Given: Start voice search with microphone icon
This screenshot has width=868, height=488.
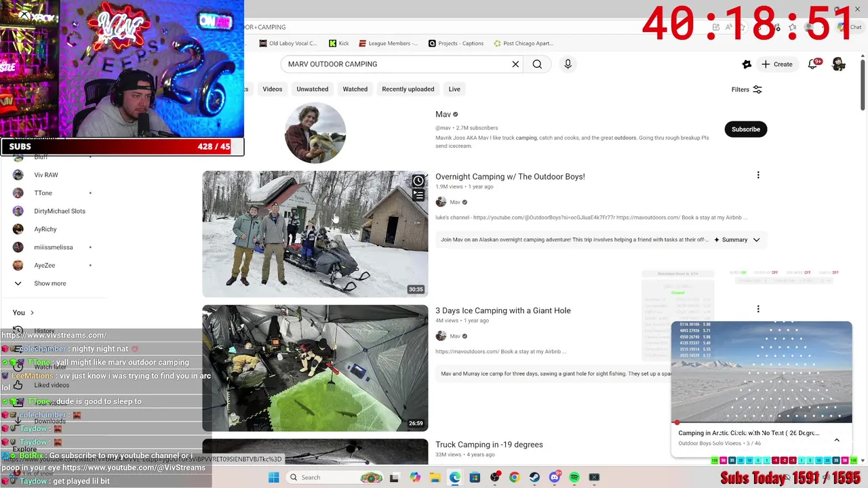Looking at the screenshot, I should click(x=568, y=64).
